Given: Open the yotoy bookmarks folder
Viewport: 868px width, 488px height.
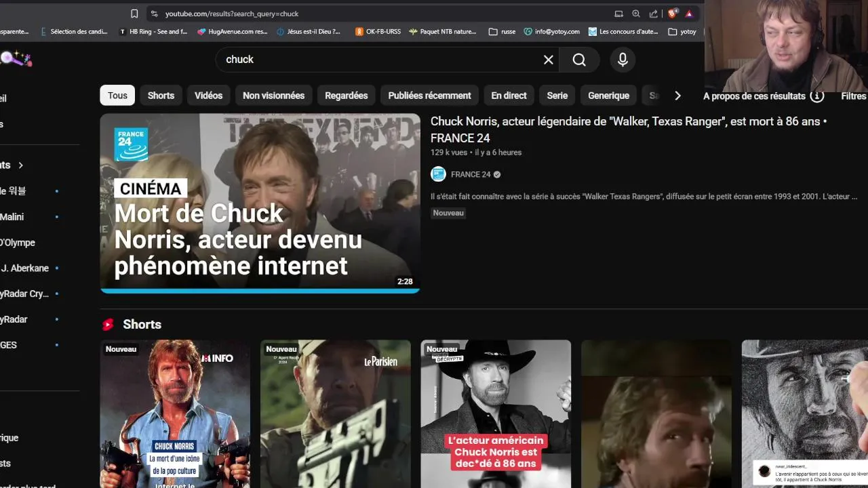Looking at the screenshot, I should [682, 31].
